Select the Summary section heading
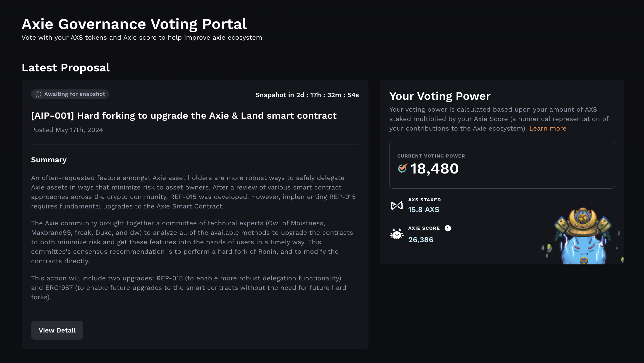Screen dimensions: 644x363 pyautogui.click(x=49, y=160)
